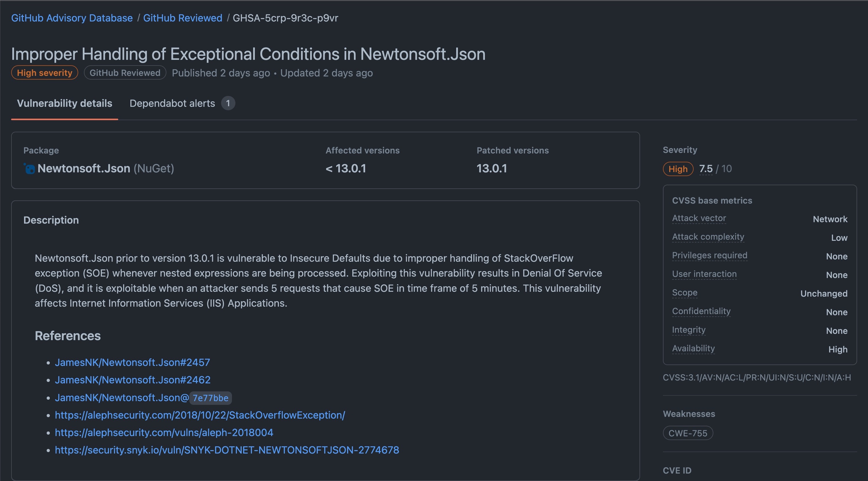Open the GitHub Reviewed breadcrumb link
Image resolution: width=868 pixels, height=481 pixels.
(183, 18)
